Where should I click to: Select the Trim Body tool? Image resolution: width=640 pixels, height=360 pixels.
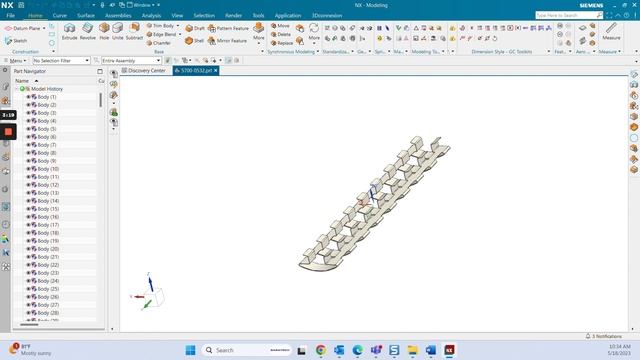pyautogui.click(x=160, y=26)
